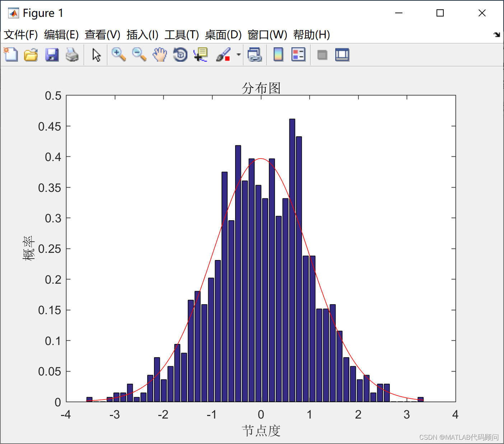Insert a legend
This screenshot has height=444, width=504.
click(x=298, y=55)
